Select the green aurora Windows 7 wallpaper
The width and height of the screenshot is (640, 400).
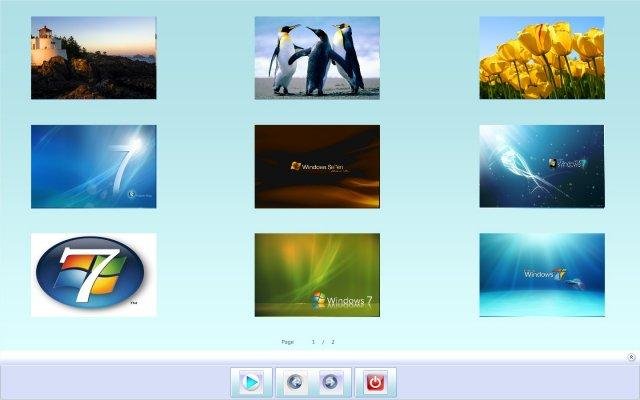click(317, 275)
